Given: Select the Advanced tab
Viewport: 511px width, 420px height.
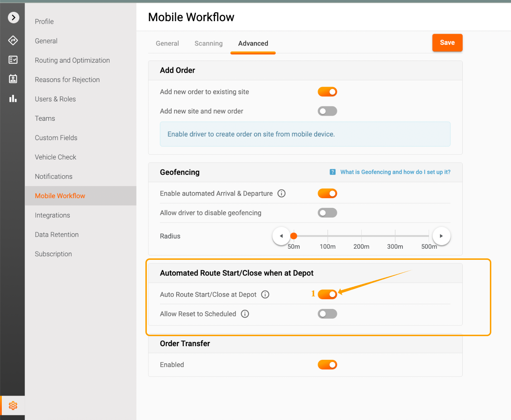Looking at the screenshot, I should [253, 43].
